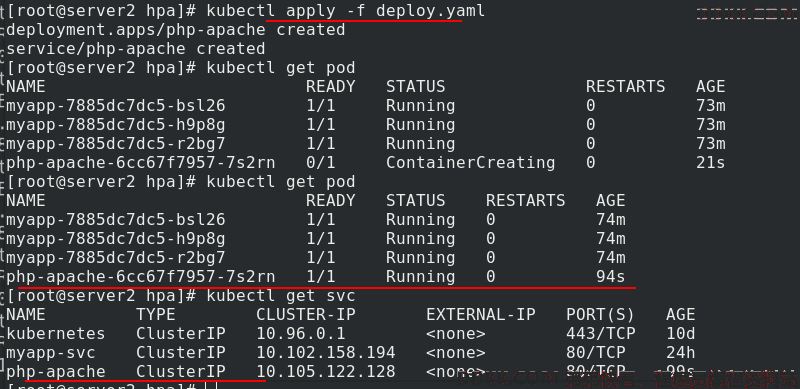Select the 'kubectl get svc' command text
The image size is (800, 389).
[281, 296]
